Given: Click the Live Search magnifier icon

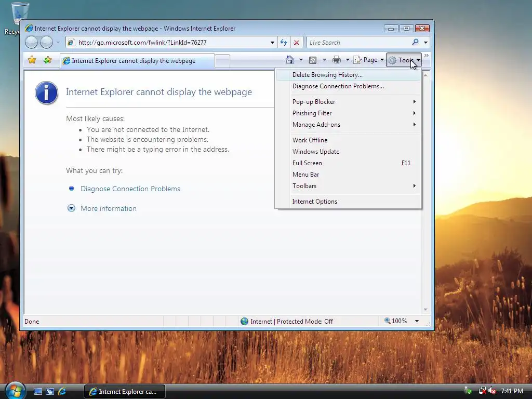Looking at the screenshot, I should click(415, 42).
